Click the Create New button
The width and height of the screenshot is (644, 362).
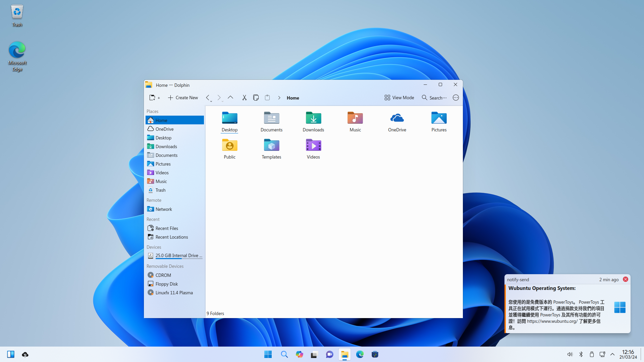[x=183, y=98]
